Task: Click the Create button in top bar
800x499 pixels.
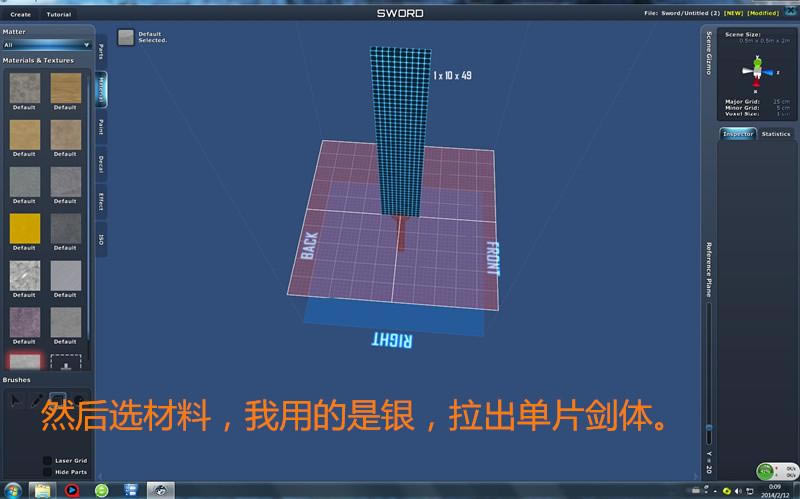Action: pos(20,15)
